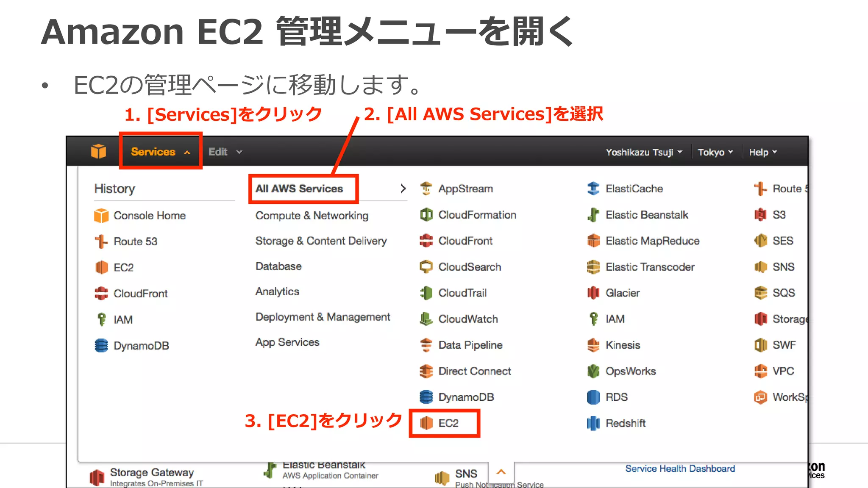Select Deployment & Management category
The image size is (868, 488).
click(x=323, y=317)
